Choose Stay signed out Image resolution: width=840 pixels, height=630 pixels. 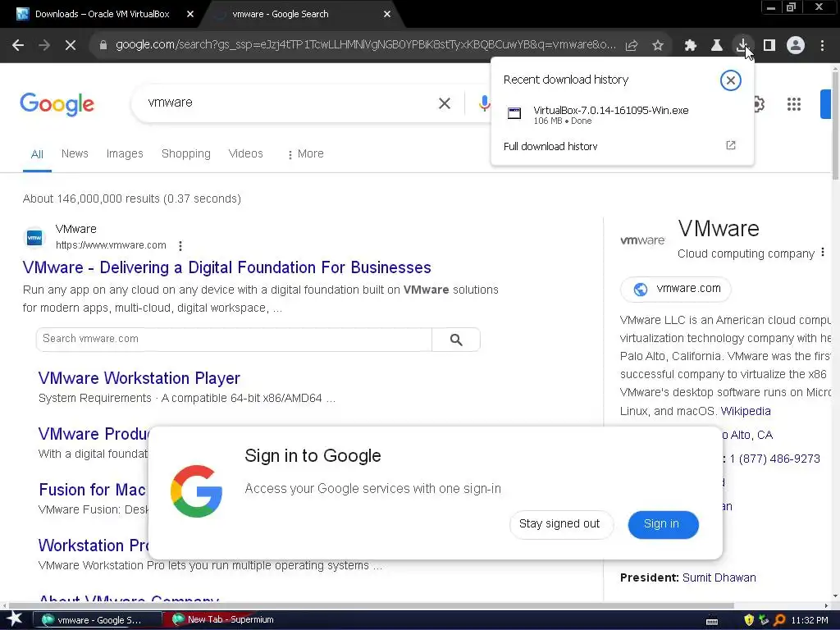pyautogui.click(x=559, y=524)
